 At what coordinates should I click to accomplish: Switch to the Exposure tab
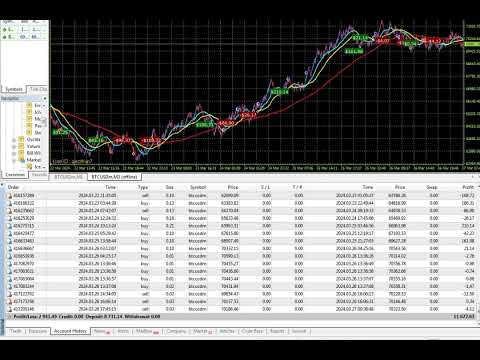coord(37,331)
